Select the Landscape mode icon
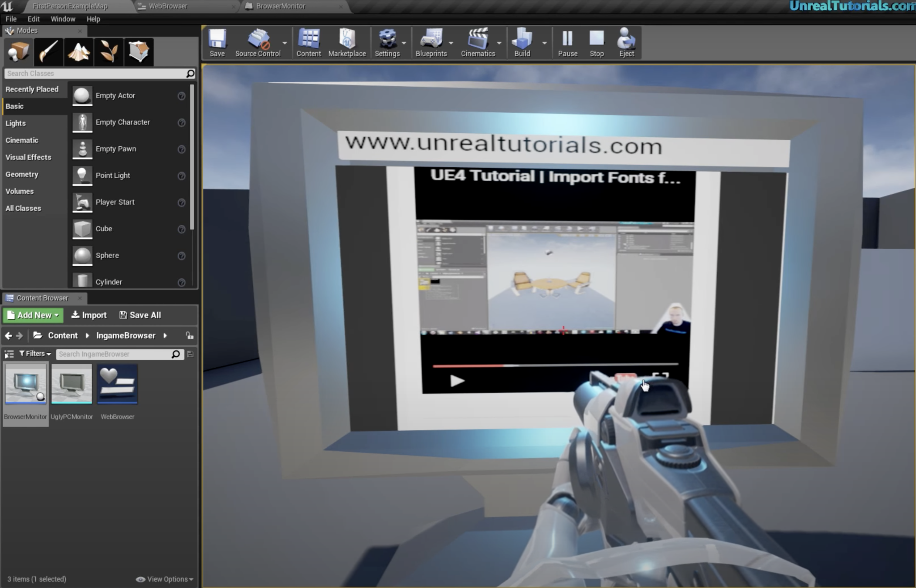 tap(78, 52)
